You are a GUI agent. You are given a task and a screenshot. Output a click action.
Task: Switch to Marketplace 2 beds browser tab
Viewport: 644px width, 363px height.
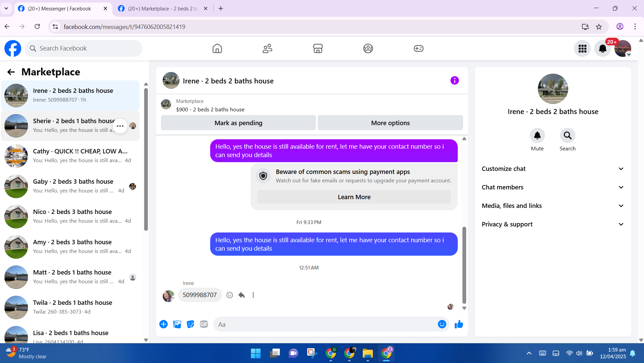coord(163,9)
